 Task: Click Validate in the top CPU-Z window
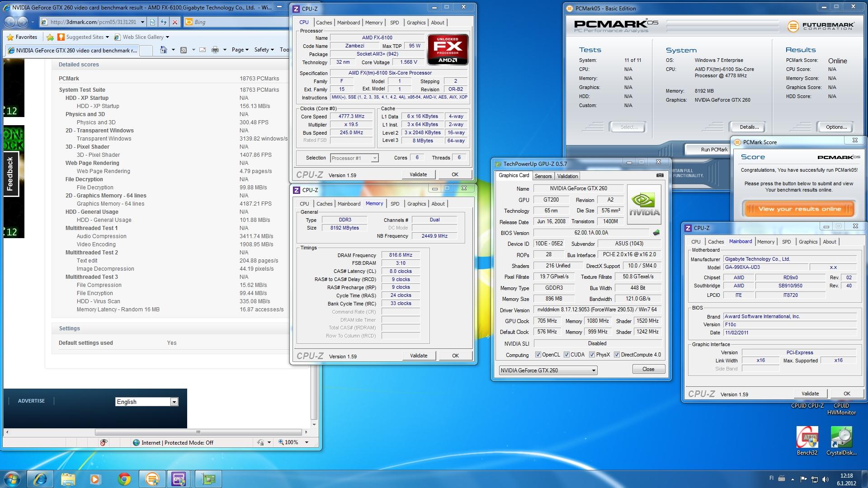pyautogui.click(x=418, y=174)
